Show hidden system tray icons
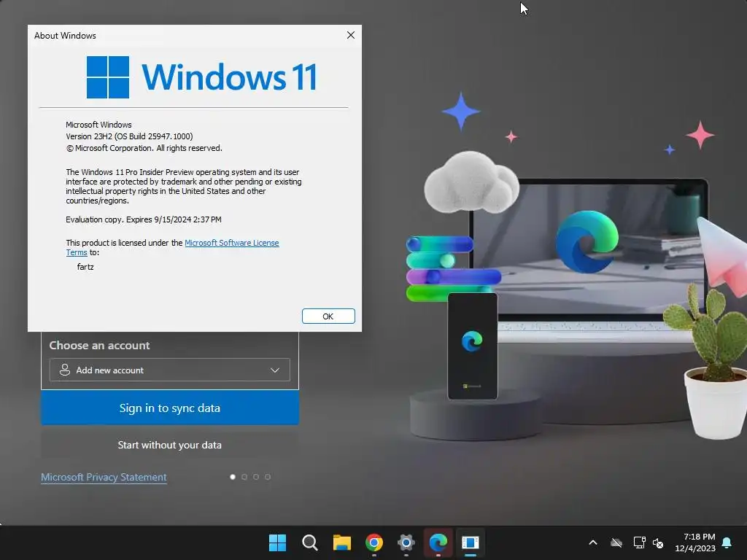 tap(593, 542)
